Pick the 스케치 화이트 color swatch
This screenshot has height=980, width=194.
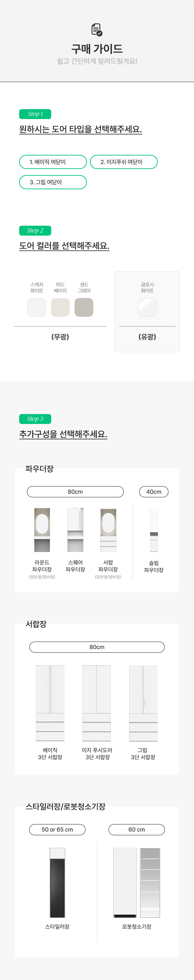[37, 307]
